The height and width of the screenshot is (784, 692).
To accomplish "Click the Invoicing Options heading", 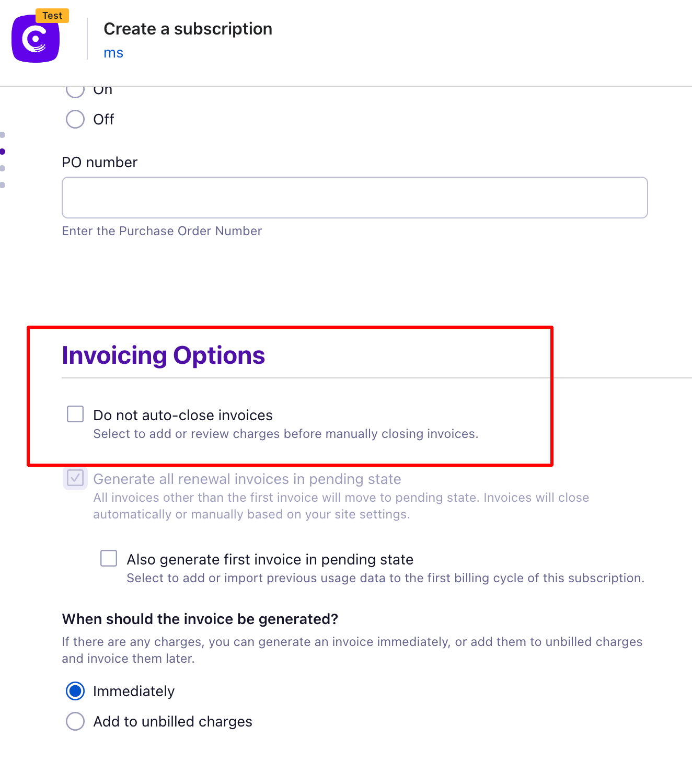I will pos(164,355).
